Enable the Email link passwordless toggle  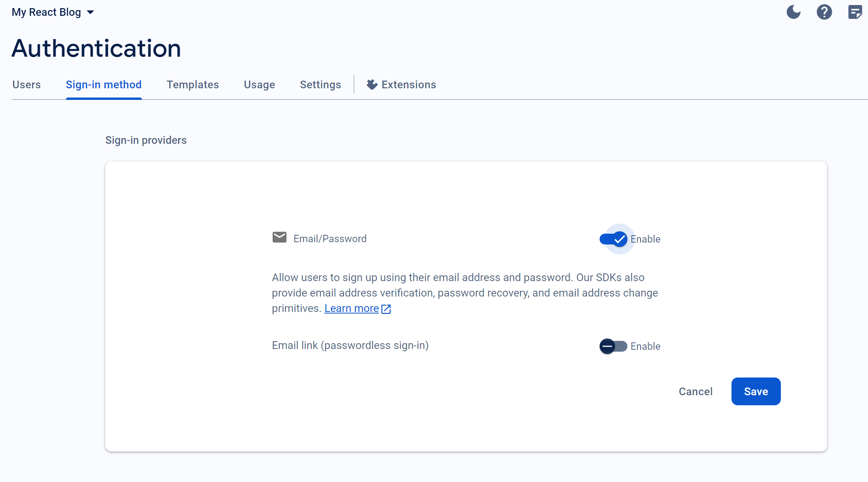tap(613, 346)
